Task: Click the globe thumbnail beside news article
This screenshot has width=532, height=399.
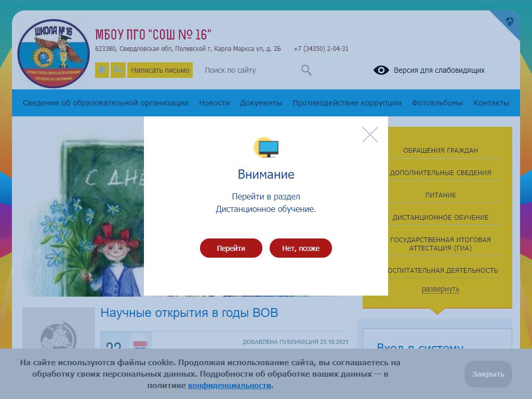Action: point(58,332)
